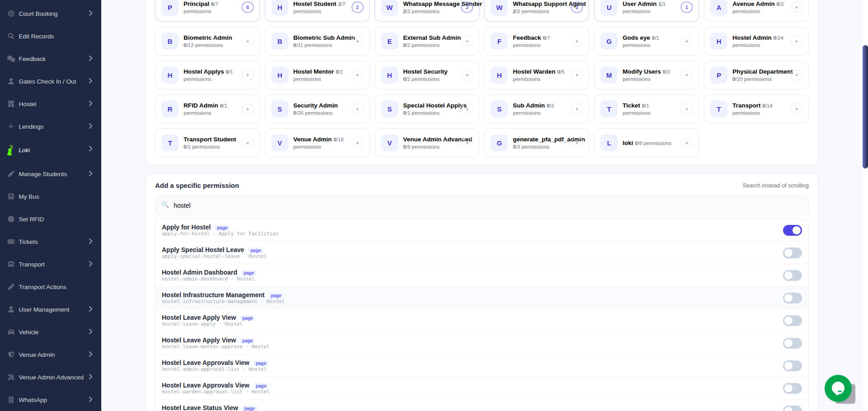Expand the Hostel menu chevron
The width and height of the screenshot is (868, 411).
90,103
